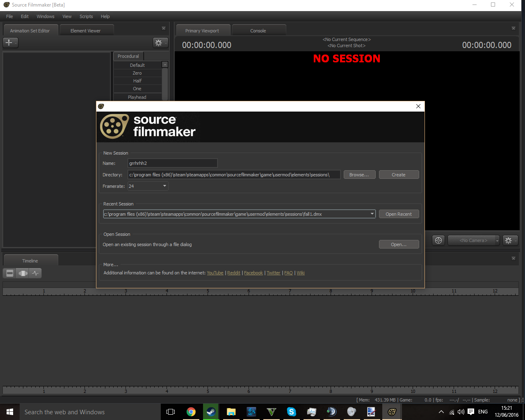Click the Windows taskbar search box

click(90, 412)
